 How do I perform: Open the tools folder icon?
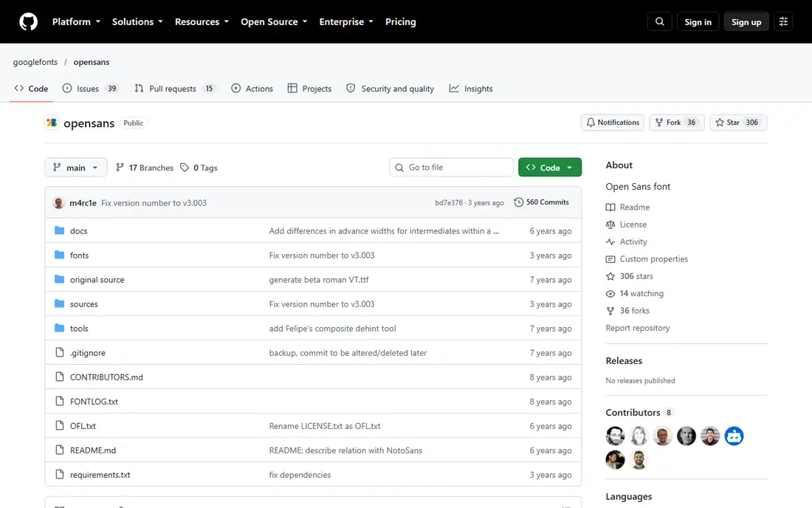60,328
